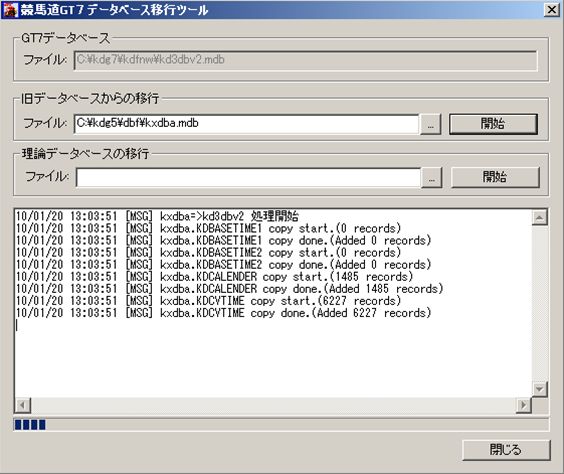Click the migration progress bar

(x=281, y=425)
